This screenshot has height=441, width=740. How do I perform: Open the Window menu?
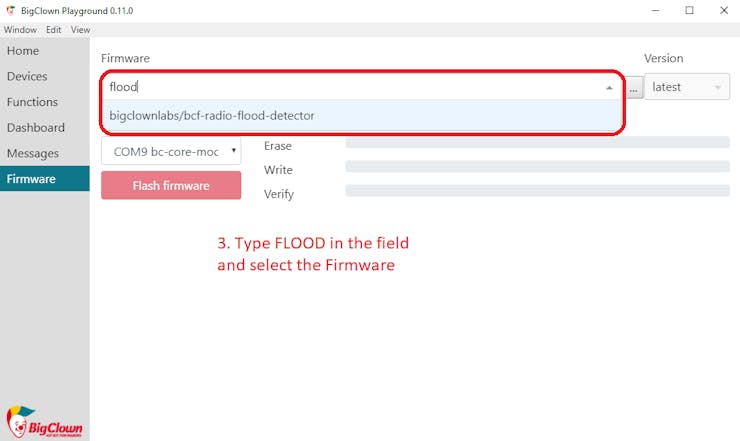pyautogui.click(x=20, y=30)
